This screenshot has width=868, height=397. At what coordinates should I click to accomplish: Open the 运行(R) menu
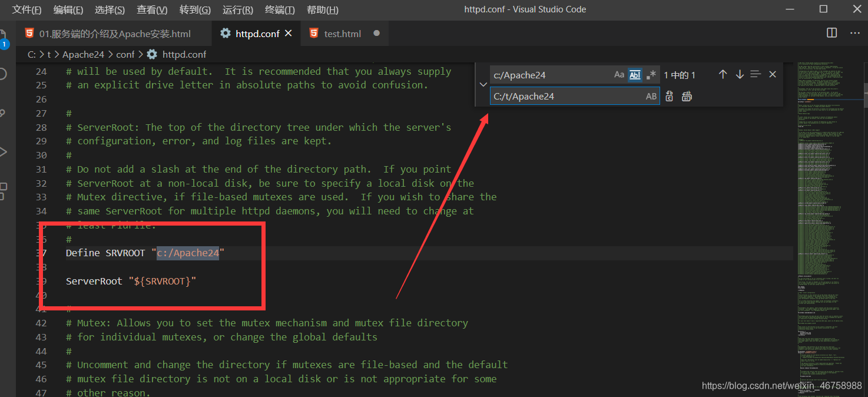pos(238,9)
